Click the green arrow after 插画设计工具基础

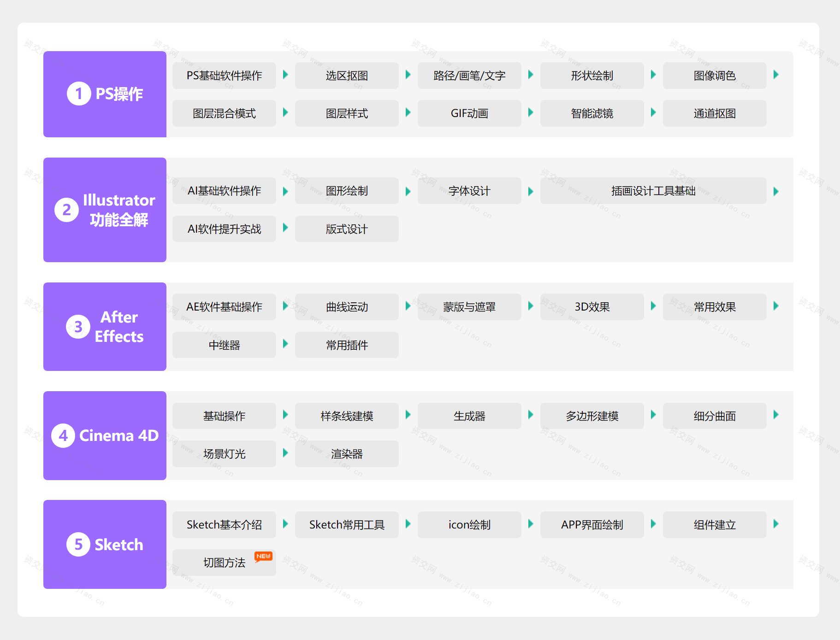click(776, 191)
